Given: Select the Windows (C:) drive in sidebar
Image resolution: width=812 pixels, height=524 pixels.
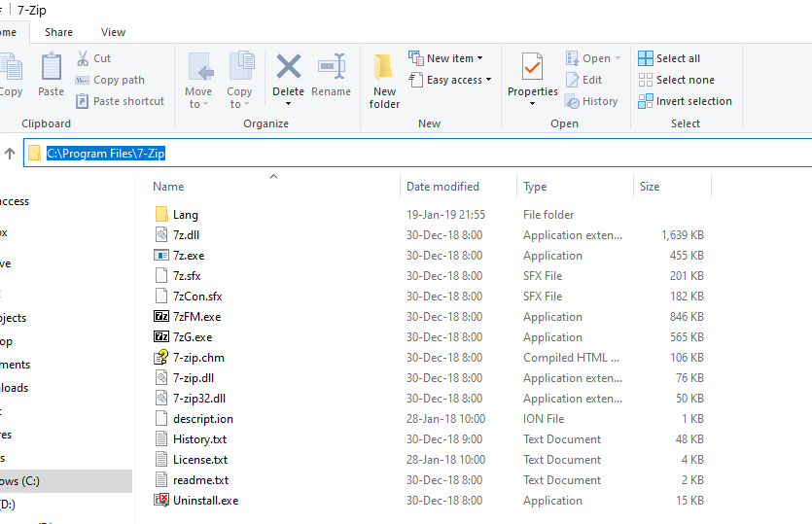Looking at the screenshot, I should point(66,481).
